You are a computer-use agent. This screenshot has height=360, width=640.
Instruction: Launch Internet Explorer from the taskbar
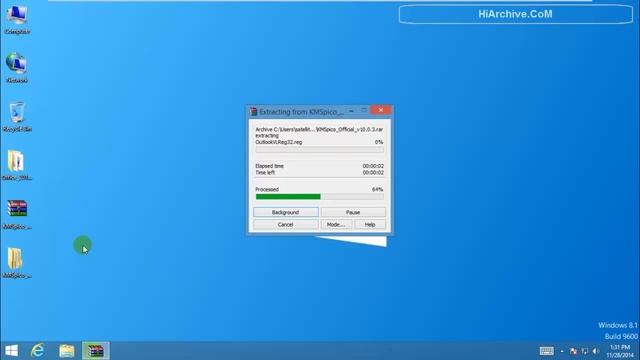tap(38, 351)
